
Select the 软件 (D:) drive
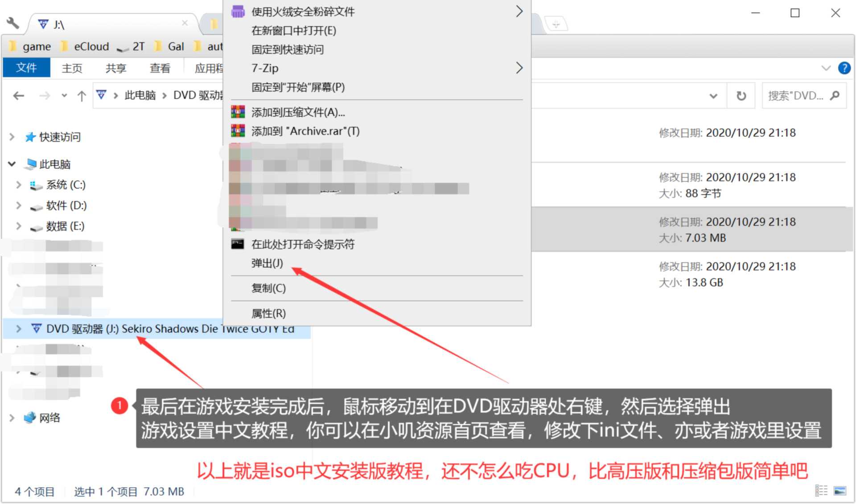(x=58, y=205)
